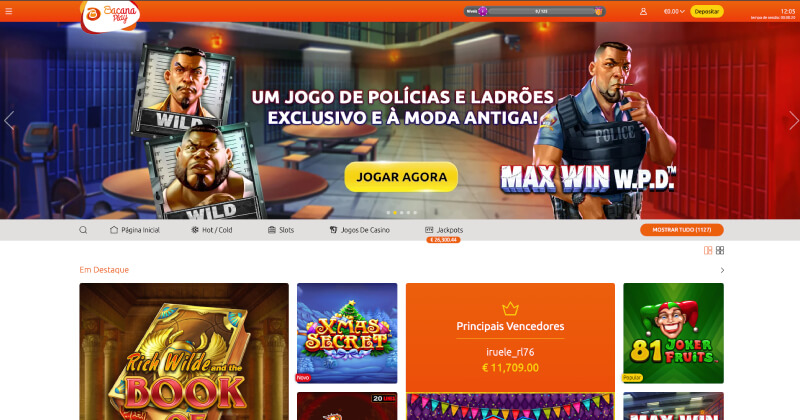Open the hamburger menu icon
800x420 pixels.
[x=9, y=11]
